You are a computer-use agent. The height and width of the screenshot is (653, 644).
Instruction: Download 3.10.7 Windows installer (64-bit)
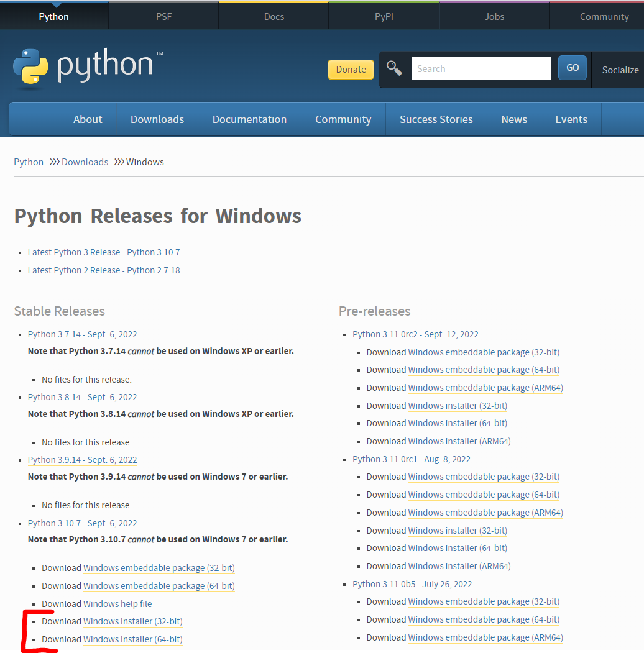click(x=133, y=639)
